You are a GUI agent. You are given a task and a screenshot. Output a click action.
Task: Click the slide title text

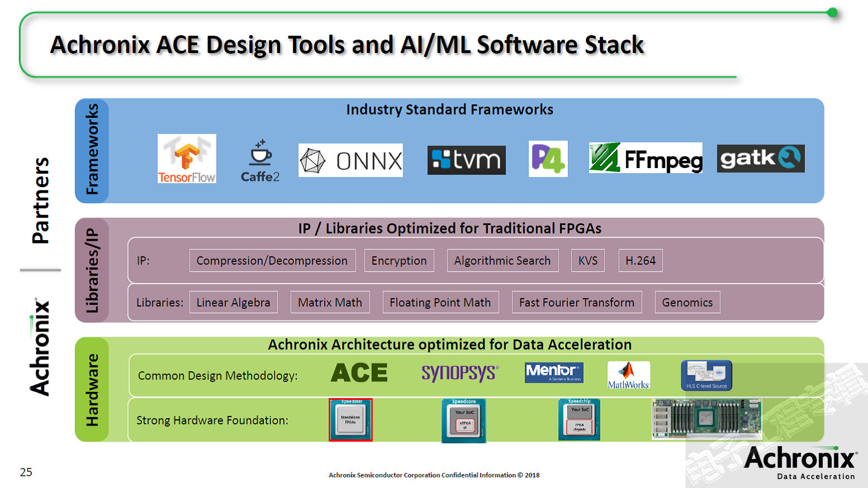coord(347,45)
